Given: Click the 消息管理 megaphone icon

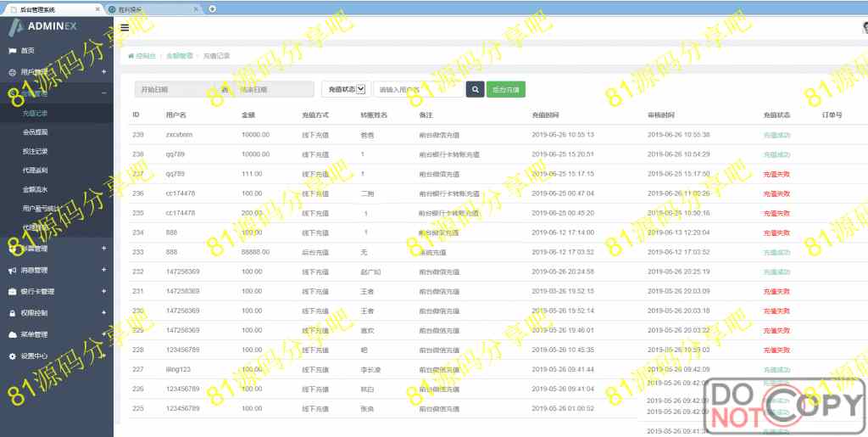Looking at the screenshot, I should click(12, 271).
